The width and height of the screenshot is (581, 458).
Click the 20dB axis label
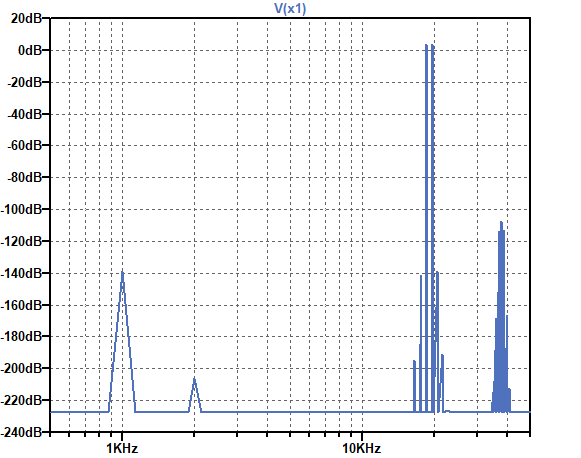point(26,18)
